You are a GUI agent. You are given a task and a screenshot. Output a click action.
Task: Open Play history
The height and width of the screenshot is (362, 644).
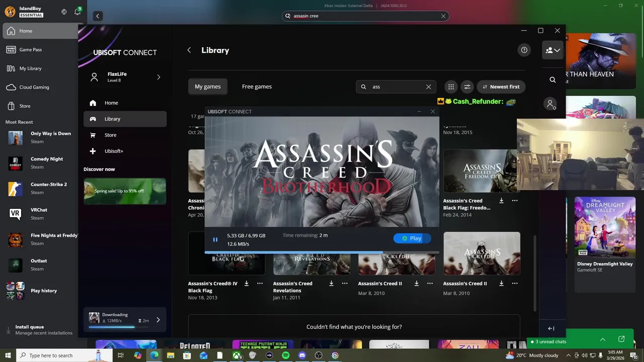pos(40,291)
